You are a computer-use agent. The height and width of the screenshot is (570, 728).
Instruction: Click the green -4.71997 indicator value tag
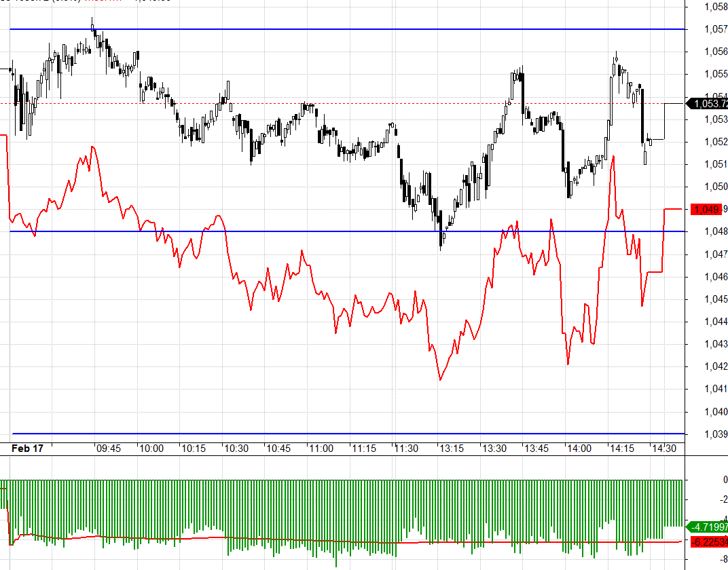(x=707, y=527)
